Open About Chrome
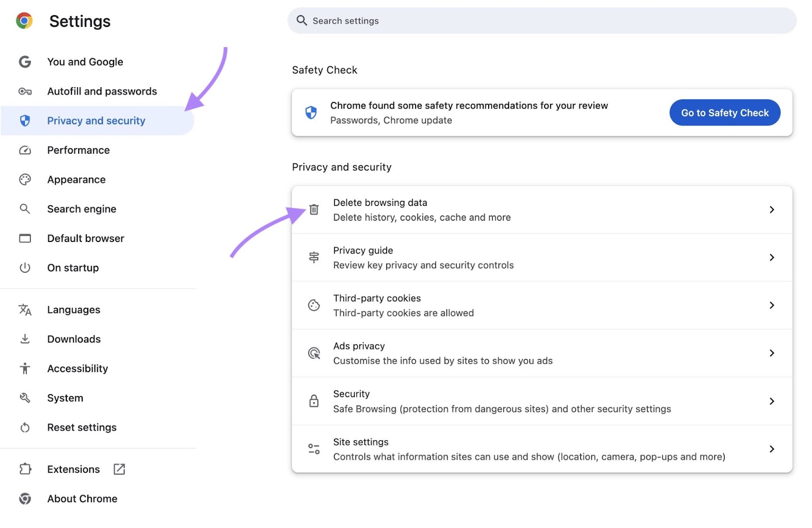 click(82, 499)
